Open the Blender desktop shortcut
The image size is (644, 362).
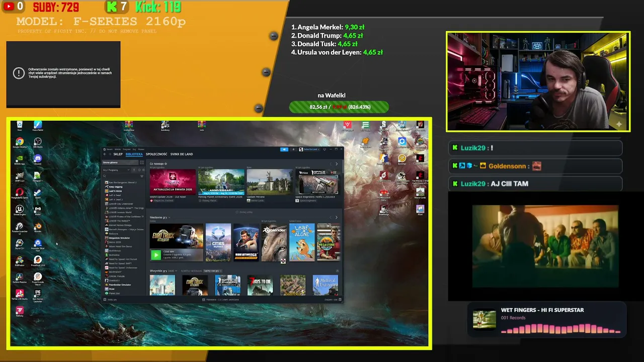point(38,227)
